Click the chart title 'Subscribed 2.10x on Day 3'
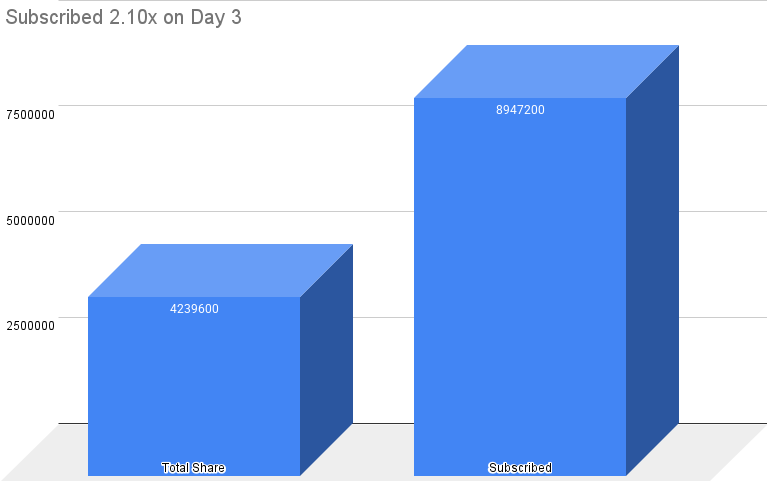This screenshot has height=481, width=767. pyautogui.click(x=123, y=18)
